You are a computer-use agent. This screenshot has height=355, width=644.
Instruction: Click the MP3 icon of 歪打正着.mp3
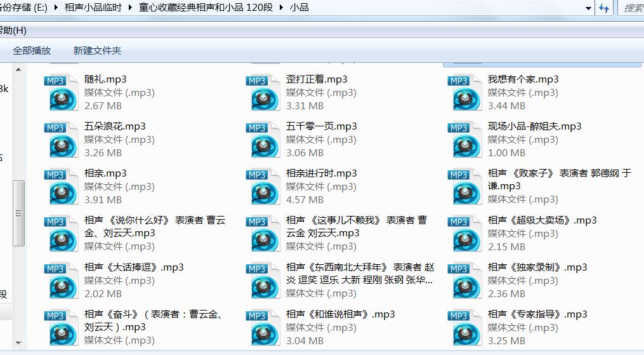[263, 93]
